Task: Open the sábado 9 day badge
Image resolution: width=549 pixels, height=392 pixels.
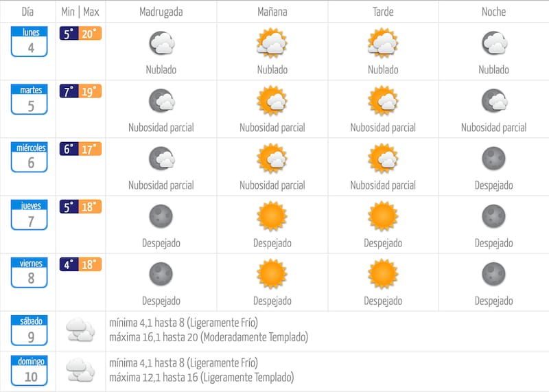Action: pos(30,330)
